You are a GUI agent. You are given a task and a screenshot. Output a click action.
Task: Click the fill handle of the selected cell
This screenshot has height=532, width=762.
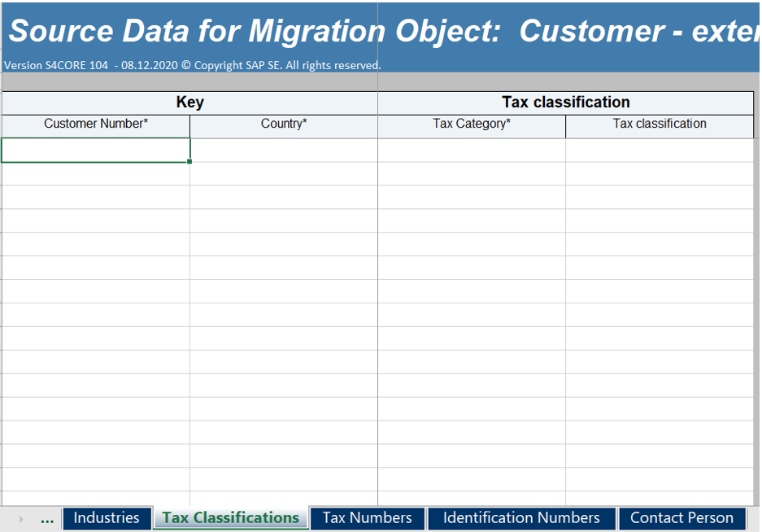coord(189,161)
